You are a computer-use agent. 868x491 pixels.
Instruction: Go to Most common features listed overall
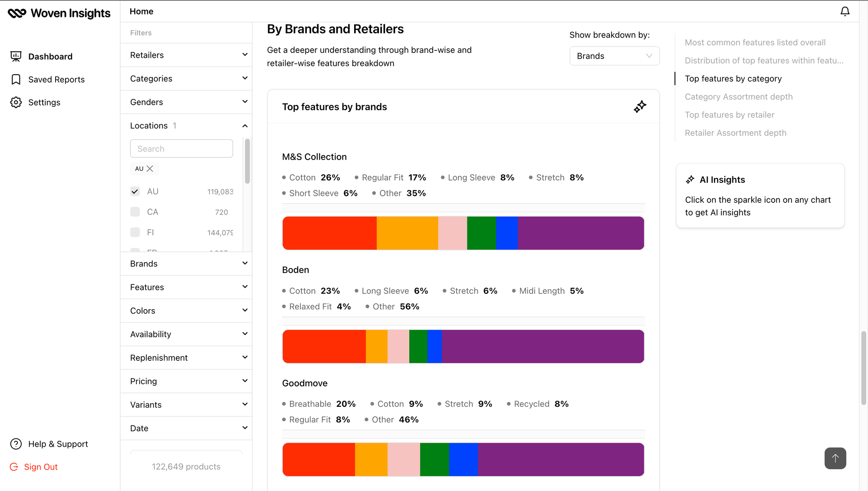(755, 43)
